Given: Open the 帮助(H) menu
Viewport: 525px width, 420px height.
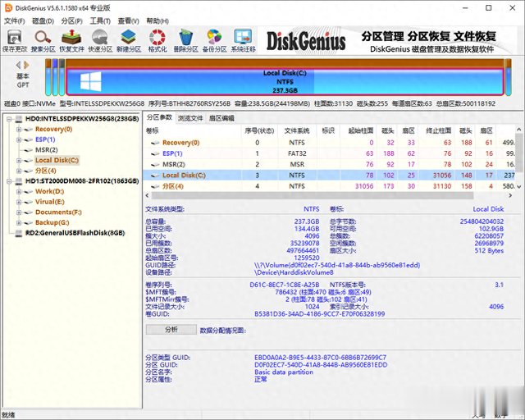Looking at the screenshot, I should coord(157,21).
